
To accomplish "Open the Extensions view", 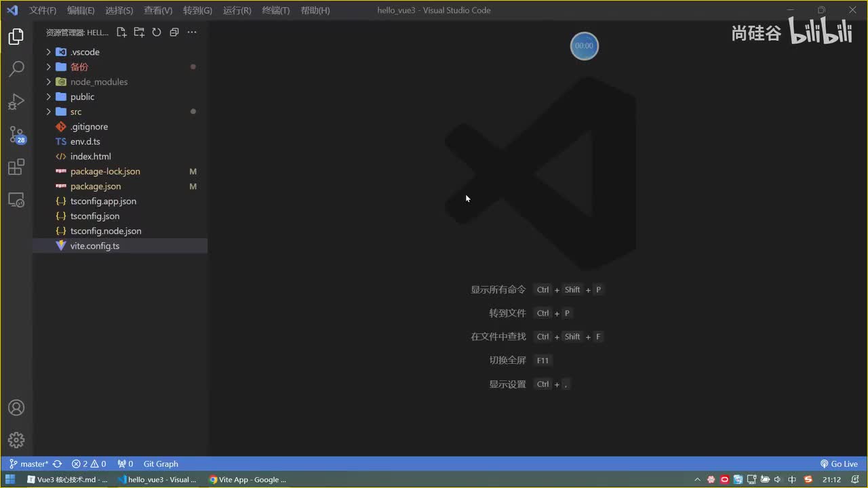I will coord(16,167).
